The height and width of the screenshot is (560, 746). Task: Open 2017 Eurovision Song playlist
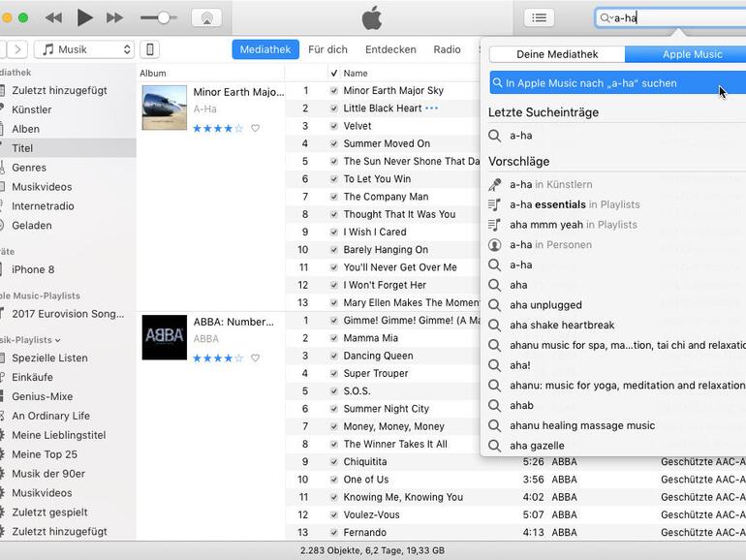[68, 314]
